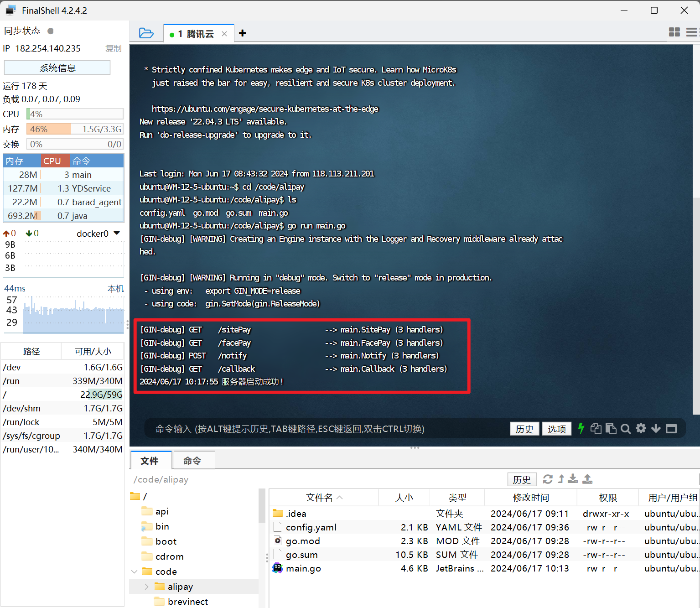Select the cdrom folder in tree

[x=163, y=556]
